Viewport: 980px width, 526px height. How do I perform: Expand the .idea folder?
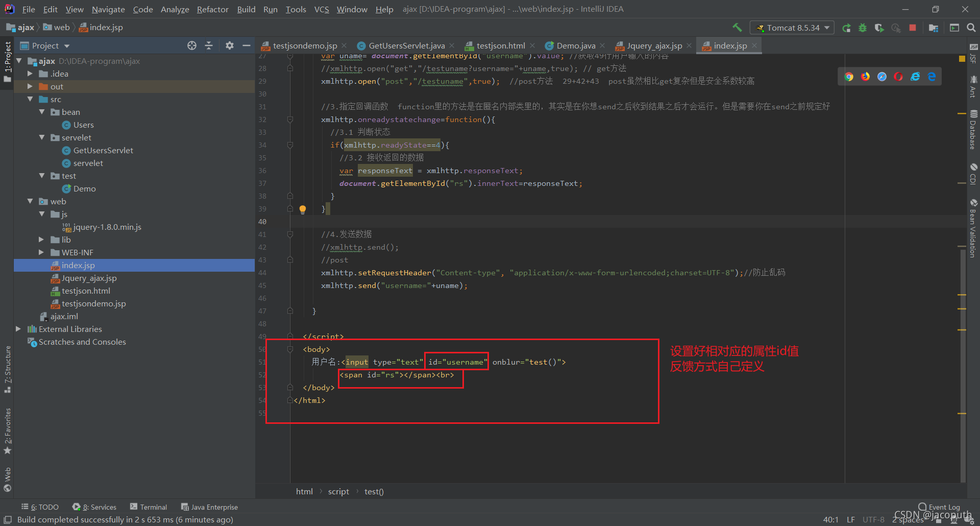tap(30, 74)
